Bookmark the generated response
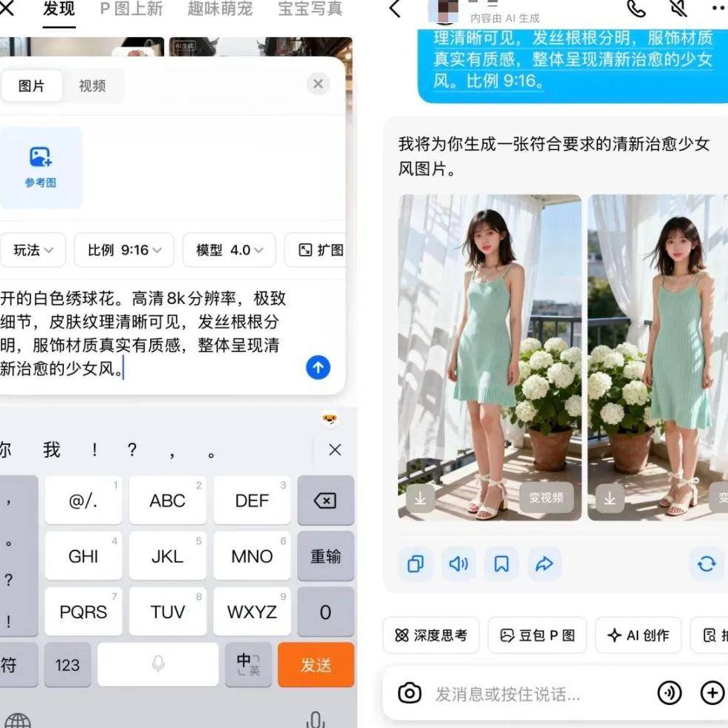Screen dimensions: 728x728 tap(501, 564)
